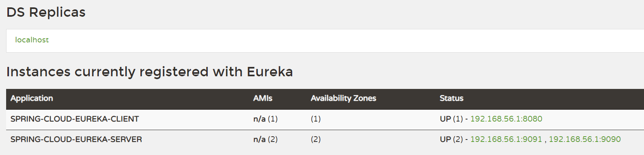Click the comma between the server instance links
The image size is (644, 155).
545,140
